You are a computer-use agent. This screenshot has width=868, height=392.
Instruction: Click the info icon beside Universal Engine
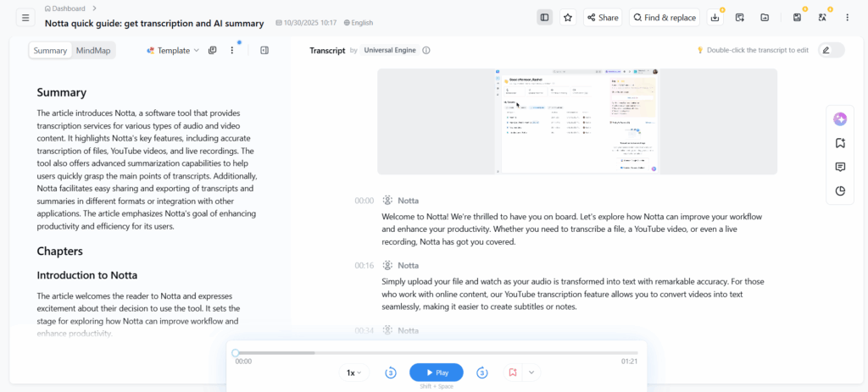[426, 50]
